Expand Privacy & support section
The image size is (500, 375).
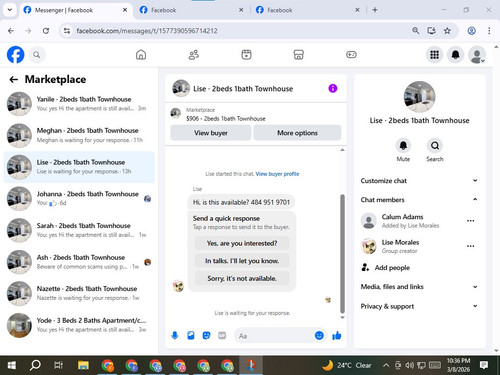click(x=419, y=306)
